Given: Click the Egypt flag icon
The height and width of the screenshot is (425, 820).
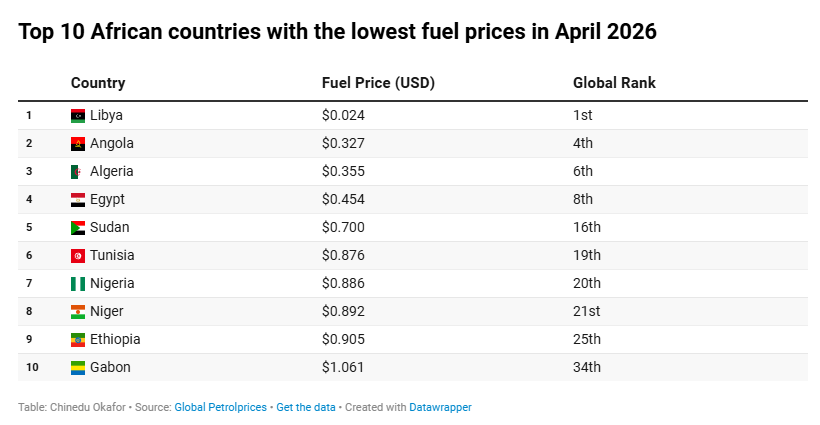Looking at the screenshot, I should 78,199.
